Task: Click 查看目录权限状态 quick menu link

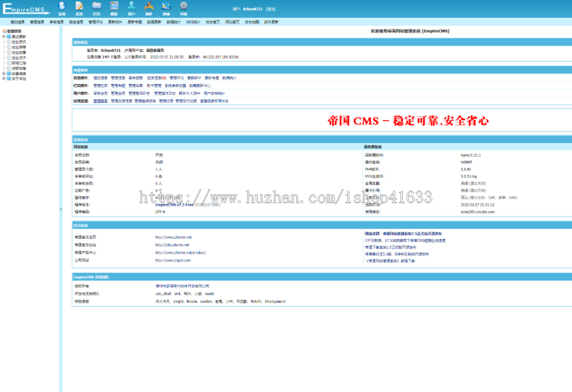Action: [214, 101]
